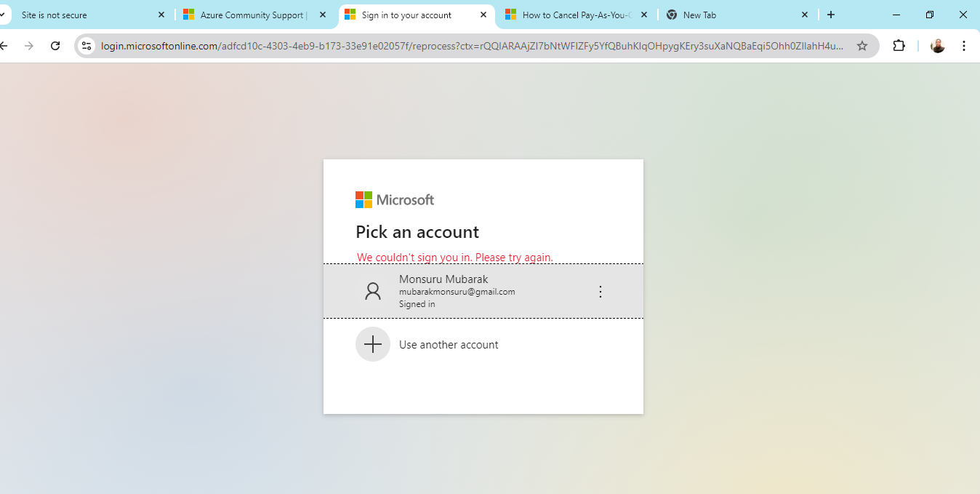Select the Monsuru Mubarak account tile
This screenshot has height=494, width=980.
click(483, 291)
